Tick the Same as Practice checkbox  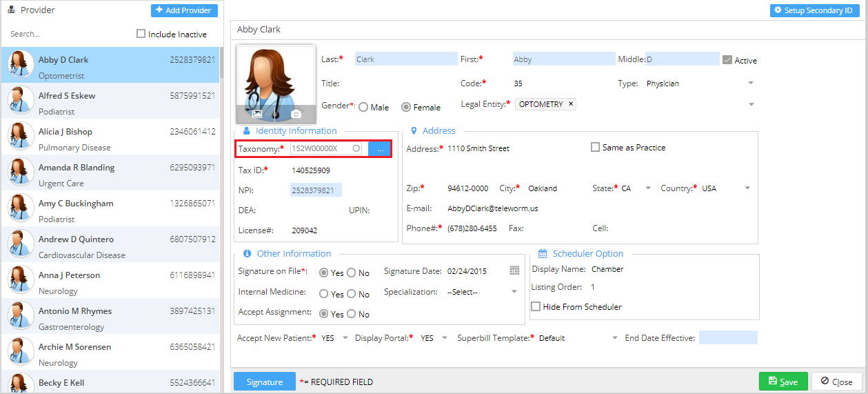point(595,147)
